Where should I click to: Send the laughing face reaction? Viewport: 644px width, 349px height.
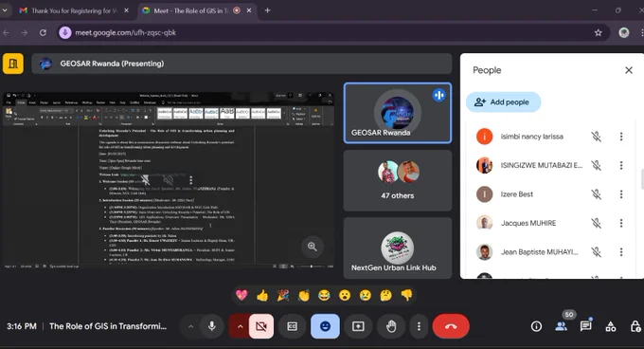tap(324, 295)
